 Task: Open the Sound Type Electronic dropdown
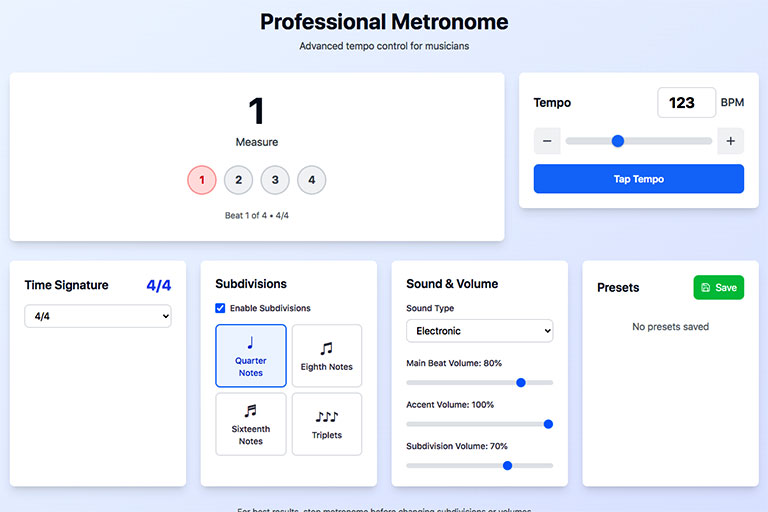tap(480, 331)
